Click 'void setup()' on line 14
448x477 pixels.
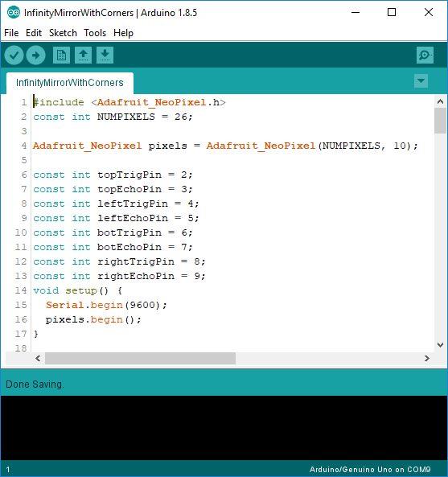(71, 290)
